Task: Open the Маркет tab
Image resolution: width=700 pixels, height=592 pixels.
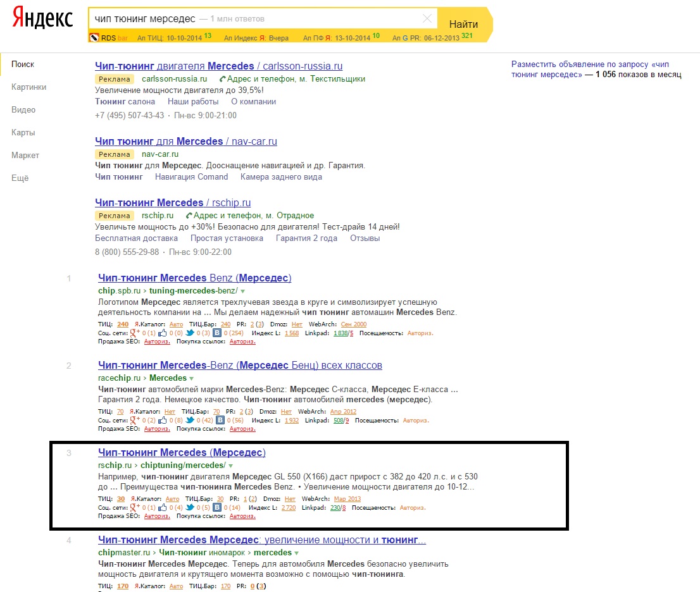Action: tap(25, 155)
